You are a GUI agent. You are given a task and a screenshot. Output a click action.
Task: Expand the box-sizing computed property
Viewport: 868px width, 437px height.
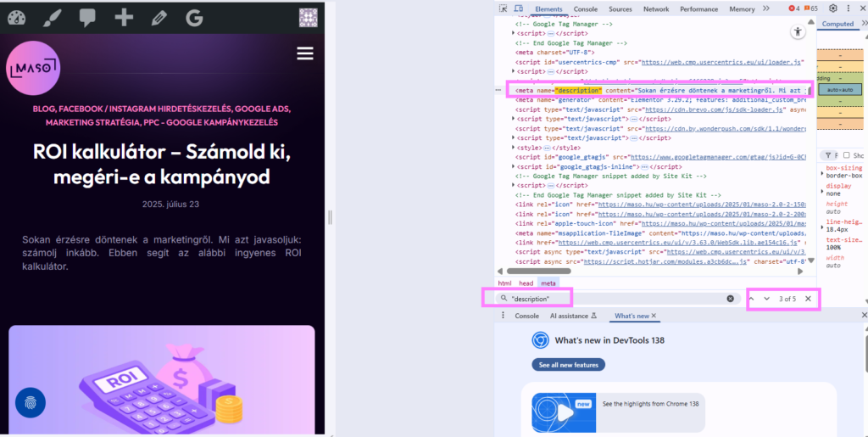(x=822, y=175)
